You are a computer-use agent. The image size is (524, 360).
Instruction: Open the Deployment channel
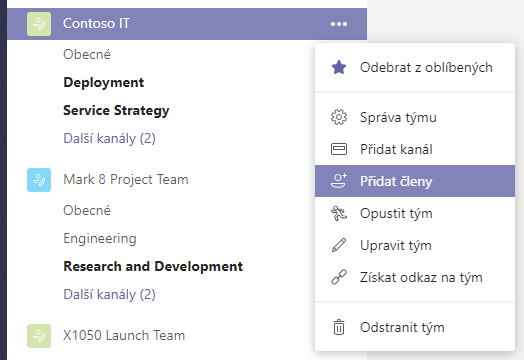(104, 83)
